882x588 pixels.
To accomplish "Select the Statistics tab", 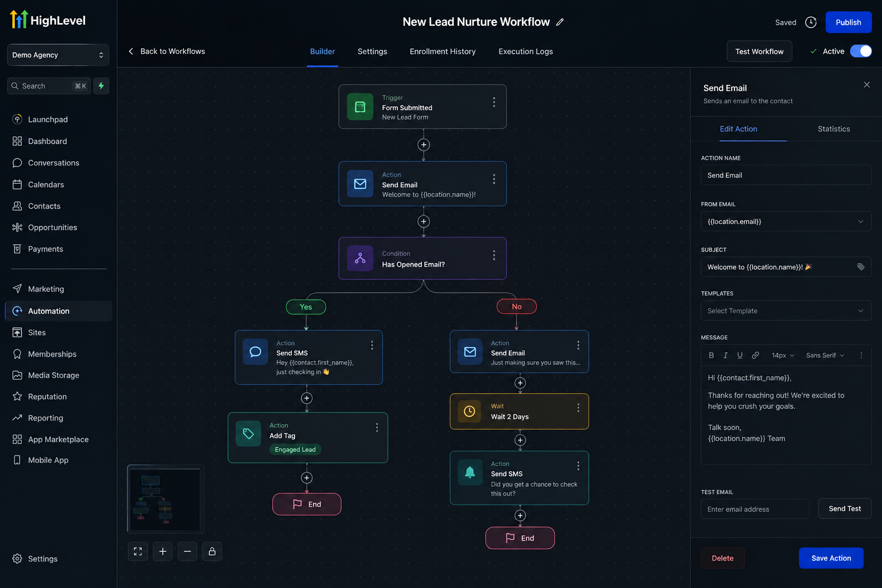I will tap(834, 129).
